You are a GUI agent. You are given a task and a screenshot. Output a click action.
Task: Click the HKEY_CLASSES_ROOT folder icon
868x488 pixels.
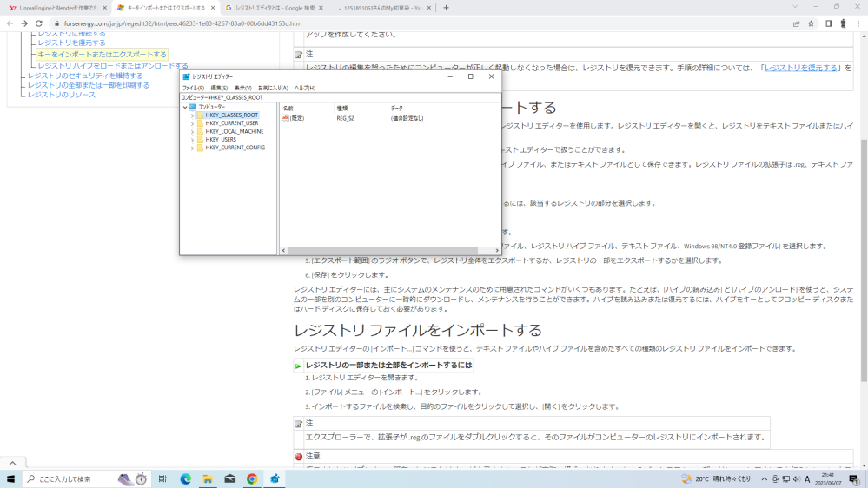(200, 115)
